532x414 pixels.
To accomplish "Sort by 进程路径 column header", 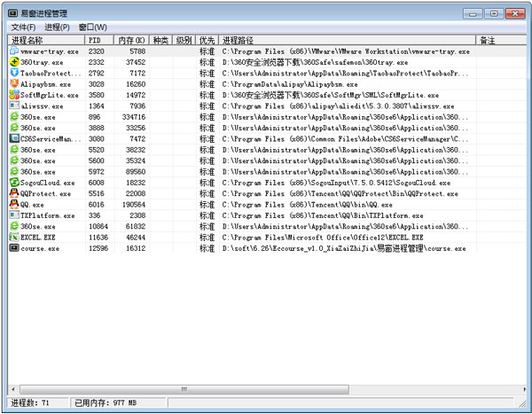I will pos(347,41).
